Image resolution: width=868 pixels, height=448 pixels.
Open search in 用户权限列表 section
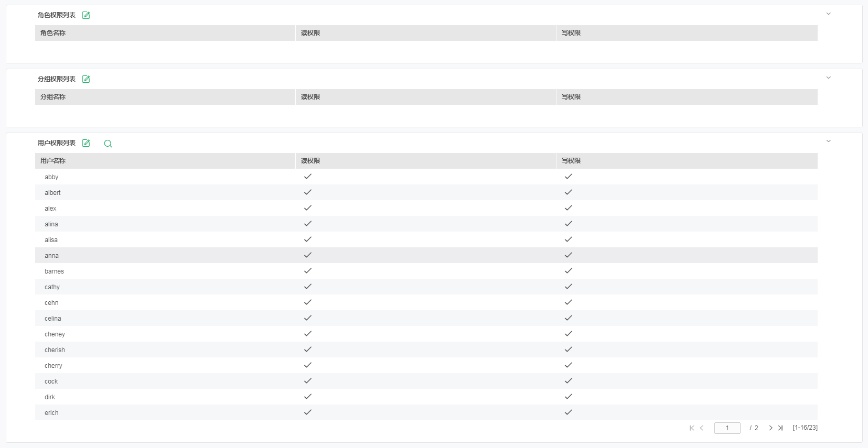click(108, 144)
